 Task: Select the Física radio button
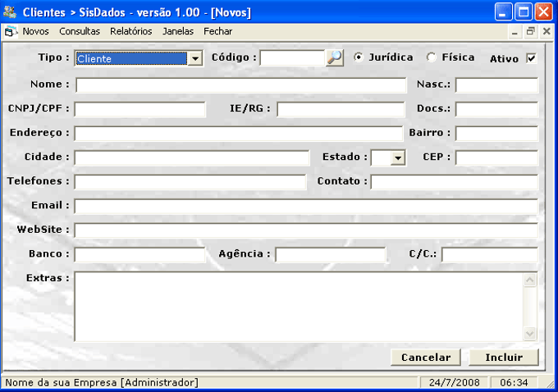[432, 57]
